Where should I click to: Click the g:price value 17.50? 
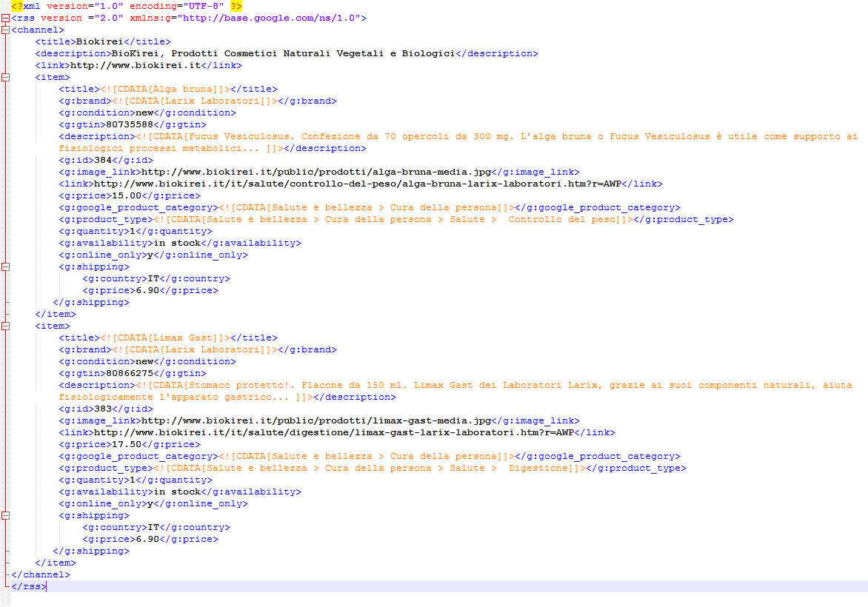(x=126, y=444)
